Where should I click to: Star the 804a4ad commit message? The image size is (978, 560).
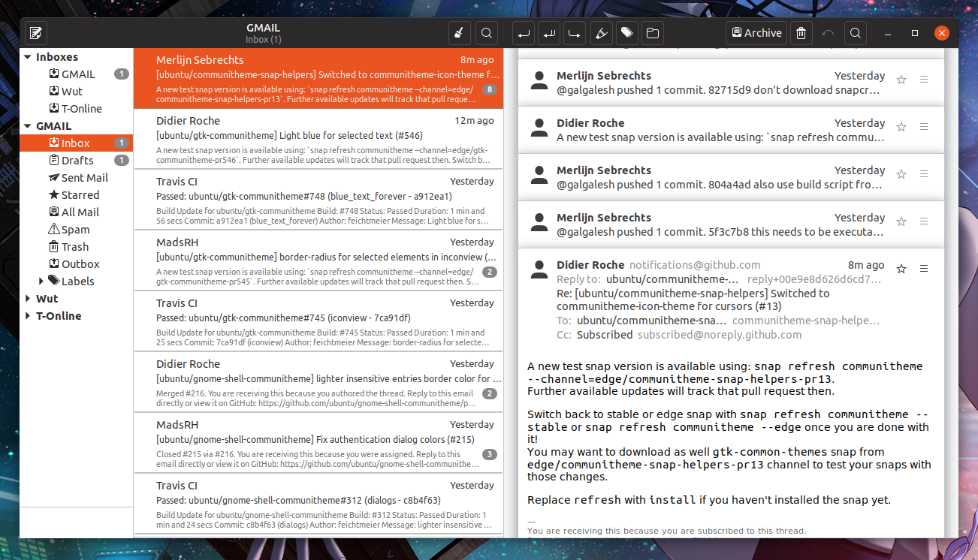pyautogui.click(x=901, y=174)
